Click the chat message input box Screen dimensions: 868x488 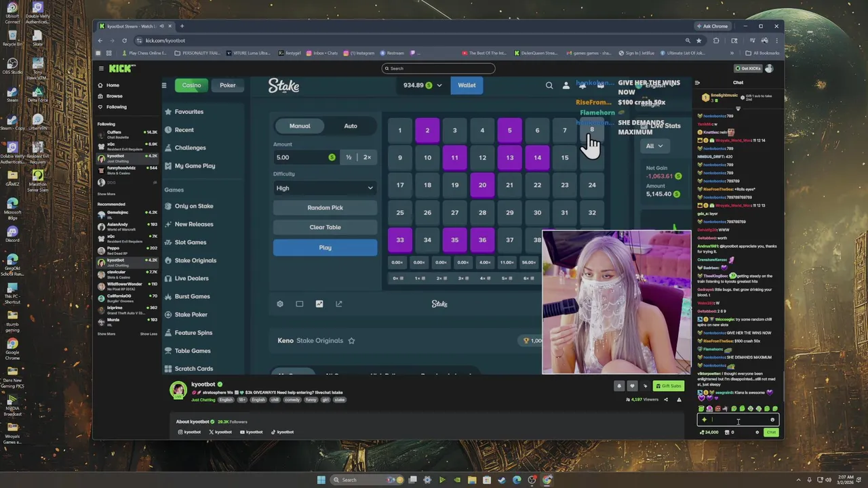click(737, 420)
